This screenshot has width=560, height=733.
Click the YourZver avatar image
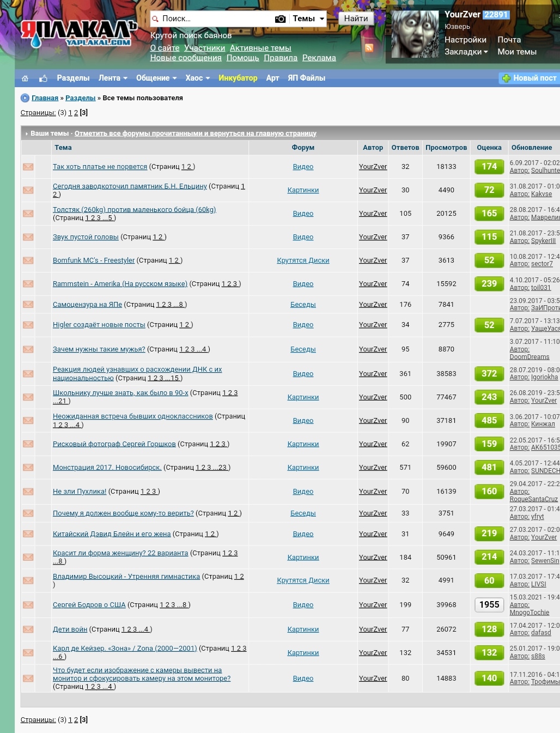pyautogui.click(x=415, y=34)
